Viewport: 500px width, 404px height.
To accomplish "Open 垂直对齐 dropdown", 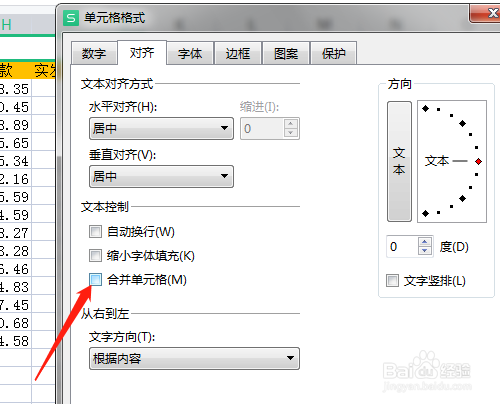I will 161,176.
